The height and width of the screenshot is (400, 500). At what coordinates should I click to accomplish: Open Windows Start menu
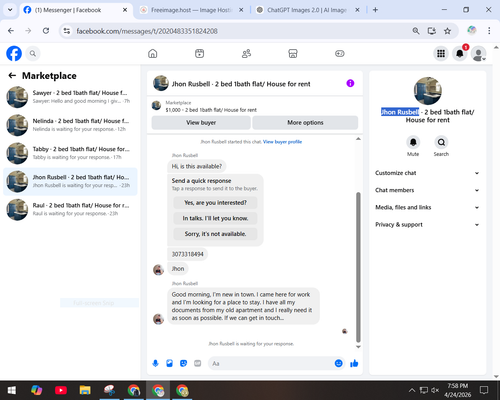12,390
